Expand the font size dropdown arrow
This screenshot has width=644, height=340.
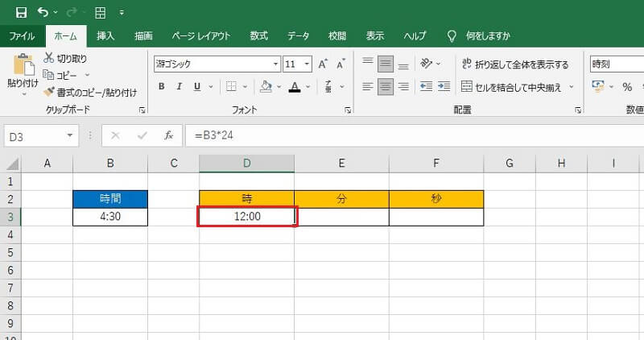[307, 64]
